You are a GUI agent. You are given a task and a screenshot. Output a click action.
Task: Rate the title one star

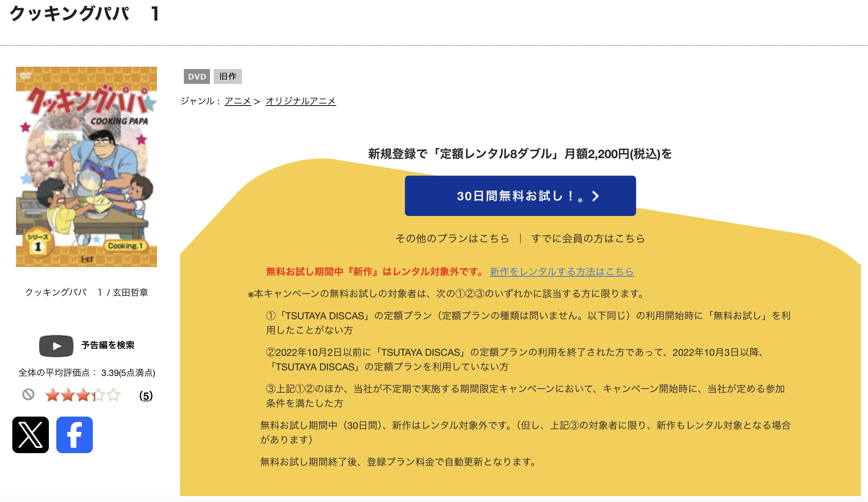(x=52, y=395)
